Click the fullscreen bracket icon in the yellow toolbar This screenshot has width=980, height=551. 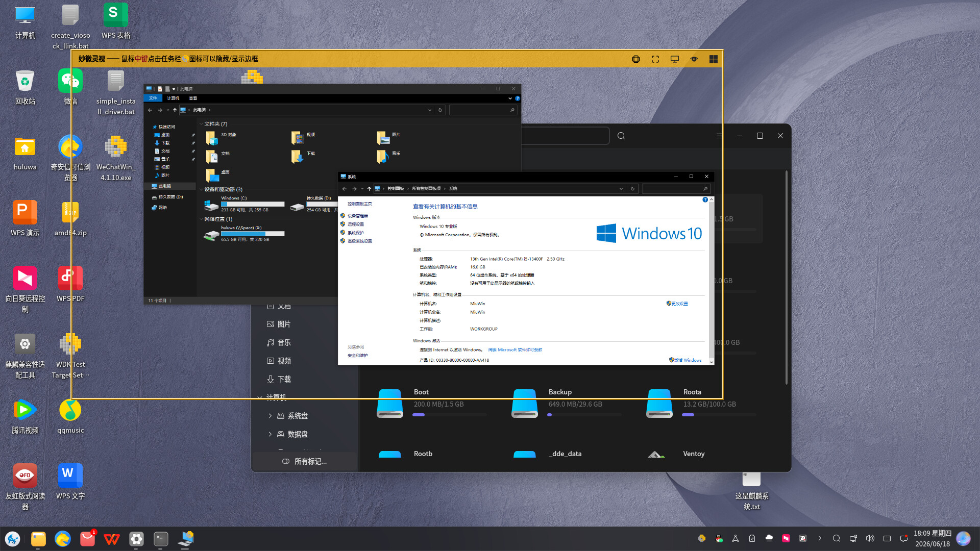pos(655,59)
